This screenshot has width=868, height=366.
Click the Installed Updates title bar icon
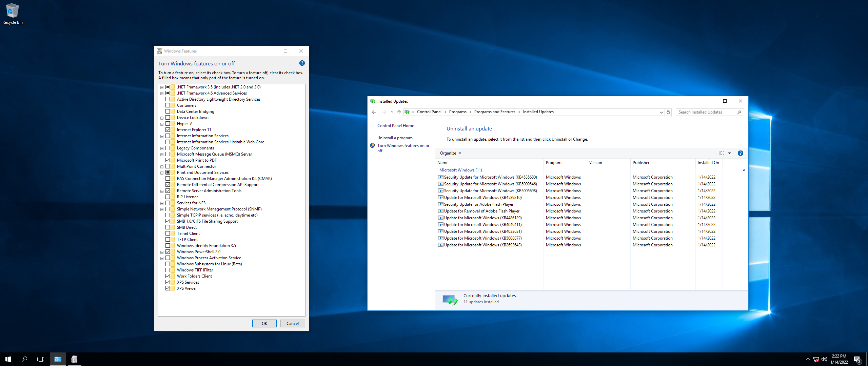(373, 101)
